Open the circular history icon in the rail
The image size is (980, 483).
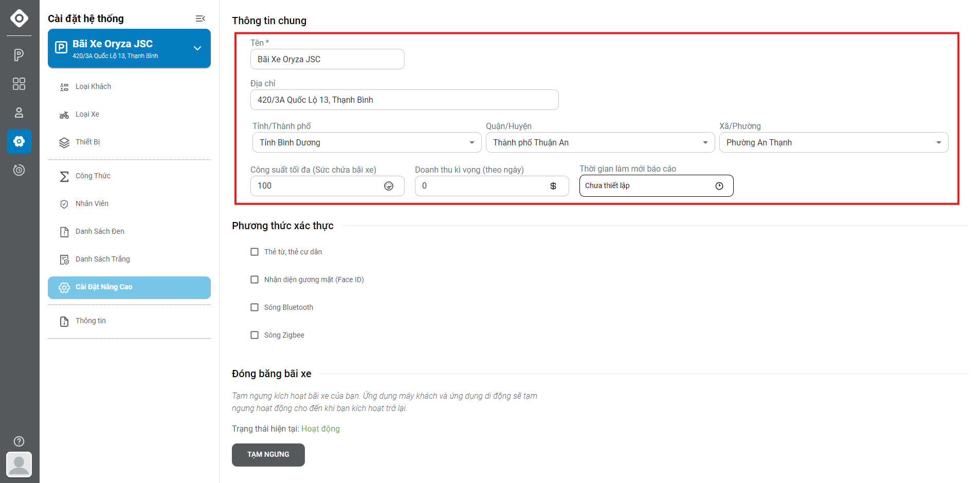[x=19, y=170]
